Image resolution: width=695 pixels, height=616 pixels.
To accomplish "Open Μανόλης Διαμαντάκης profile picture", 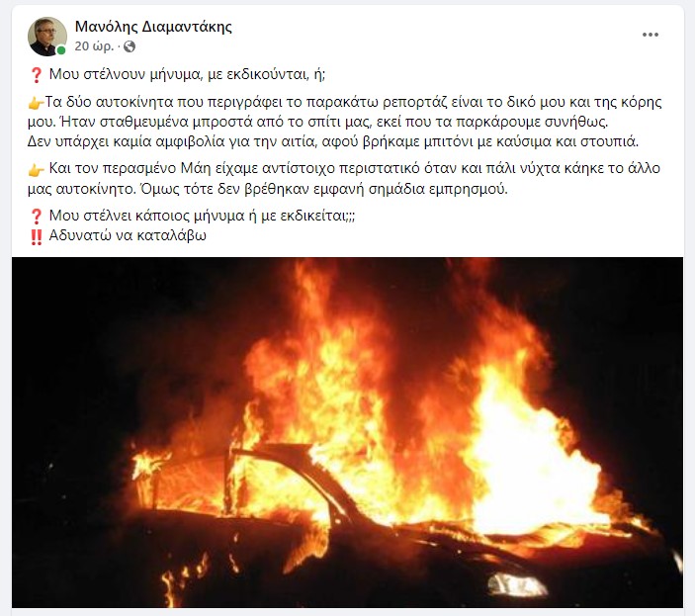I will [47, 37].
